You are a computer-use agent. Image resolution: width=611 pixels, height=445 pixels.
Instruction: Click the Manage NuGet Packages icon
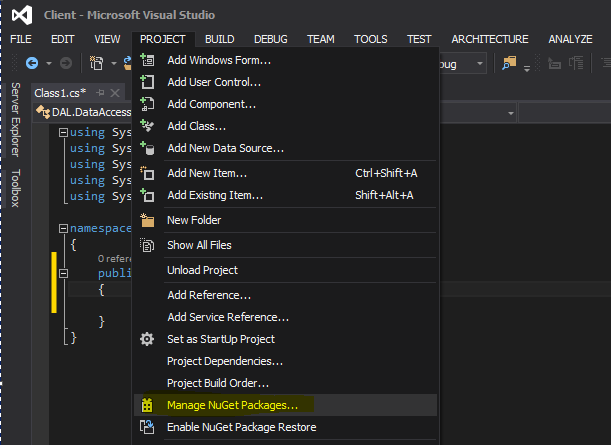pos(147,405)
